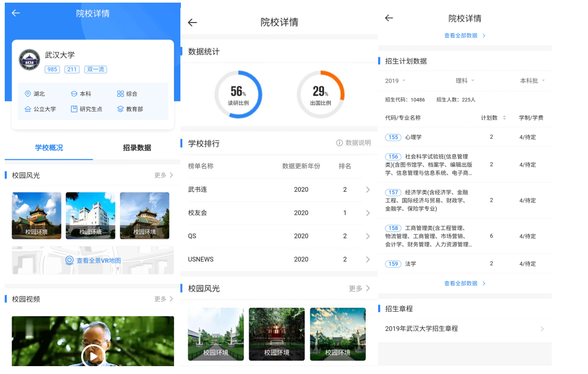Tap the 29% 出国比例 progress ring

[320, 95]
